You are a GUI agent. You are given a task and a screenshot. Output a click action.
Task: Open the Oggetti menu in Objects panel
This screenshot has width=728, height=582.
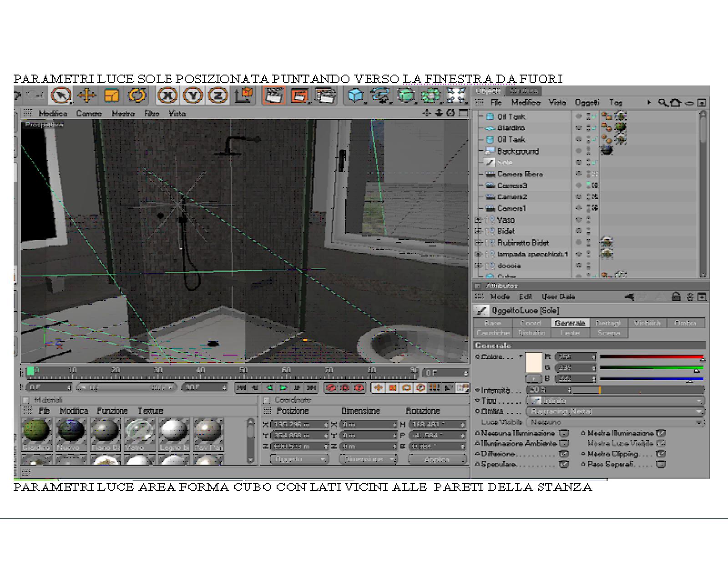coord(587,103)
